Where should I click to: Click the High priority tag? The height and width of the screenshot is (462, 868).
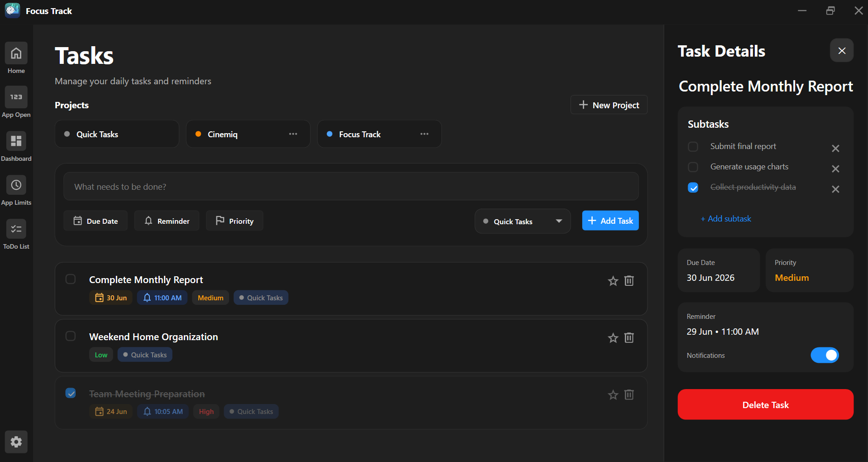206,411
